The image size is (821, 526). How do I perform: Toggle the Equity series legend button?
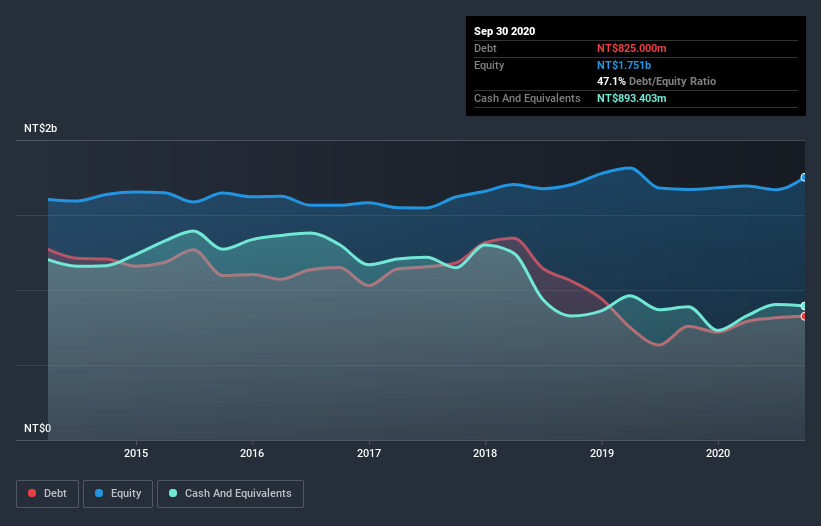(x=118, y=494)
